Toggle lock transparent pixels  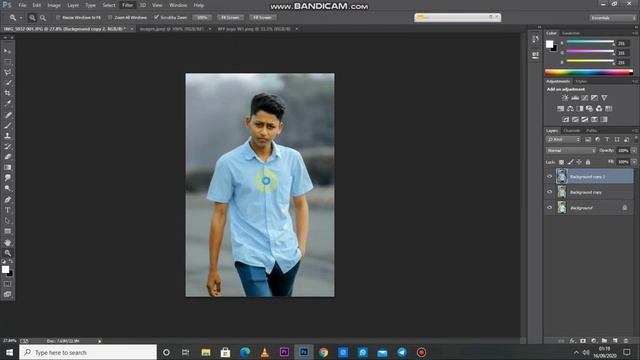point(561,162)
